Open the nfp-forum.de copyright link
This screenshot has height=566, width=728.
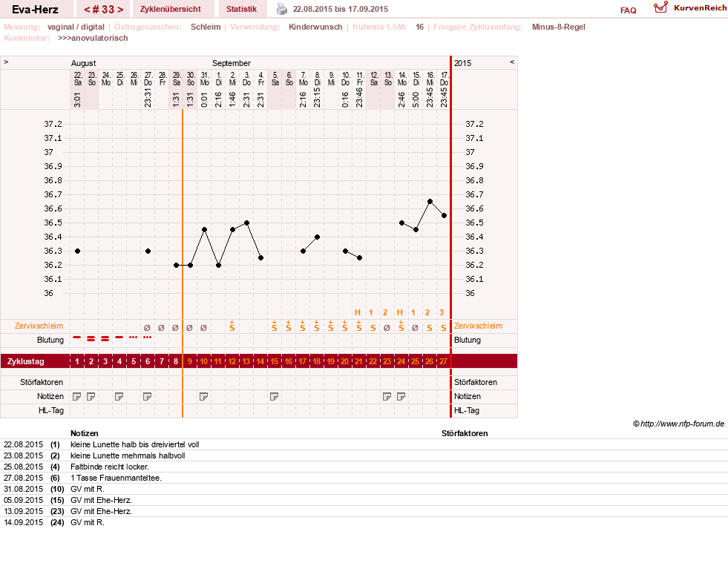click(x=679, y=424)
